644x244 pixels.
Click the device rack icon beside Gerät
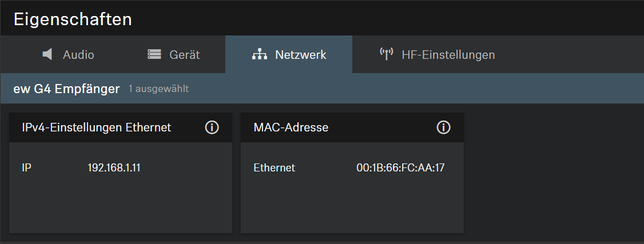click(x=154, y=55)
